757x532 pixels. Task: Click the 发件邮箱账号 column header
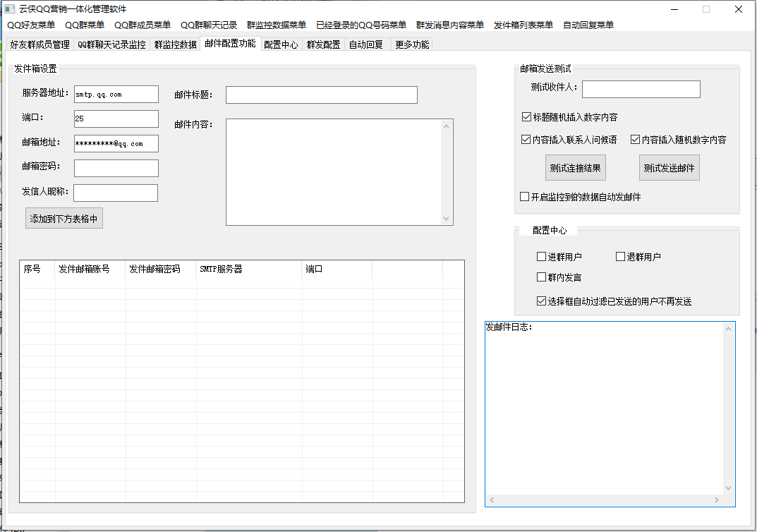tap(90, 270)
